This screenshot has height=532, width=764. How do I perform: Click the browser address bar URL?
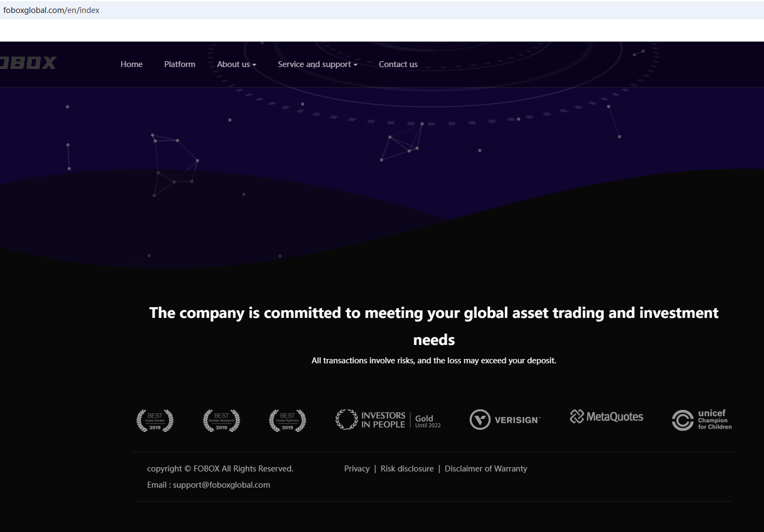tap(51, 10)
